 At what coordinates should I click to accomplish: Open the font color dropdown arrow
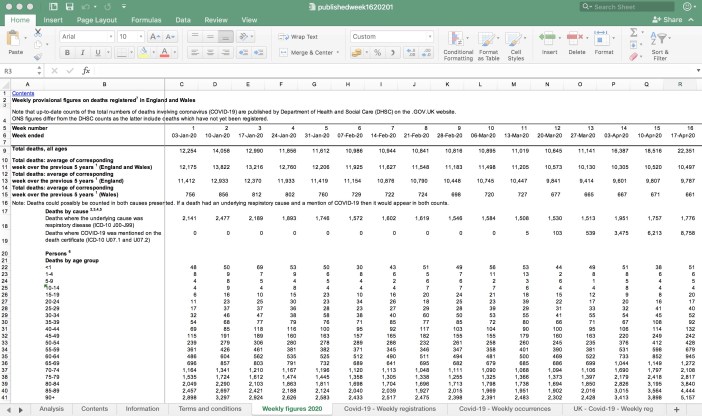(x=174, y=53)
